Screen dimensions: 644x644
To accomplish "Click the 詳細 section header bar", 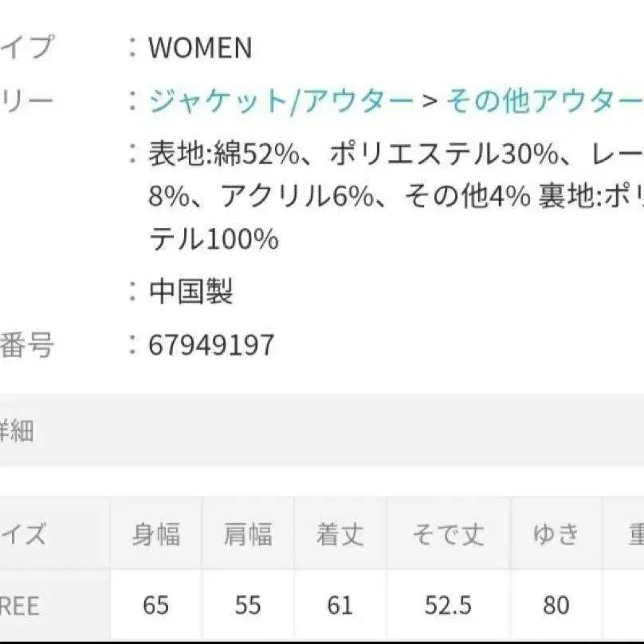I will [x=319, y=431].
